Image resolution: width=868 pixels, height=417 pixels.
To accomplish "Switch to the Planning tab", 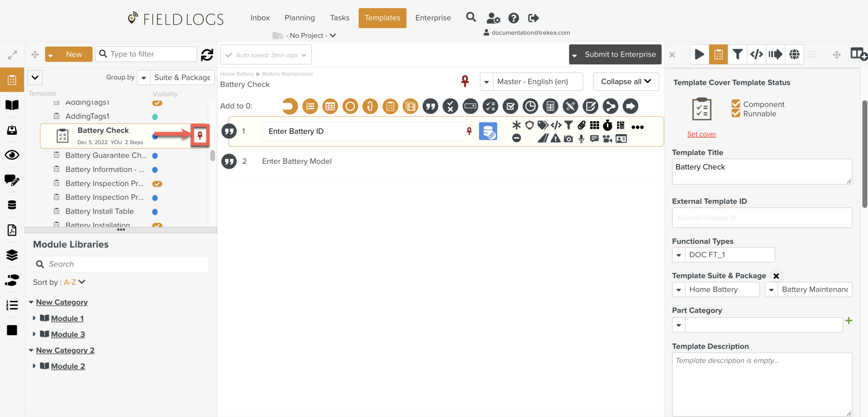I will [x=300, y=18].
